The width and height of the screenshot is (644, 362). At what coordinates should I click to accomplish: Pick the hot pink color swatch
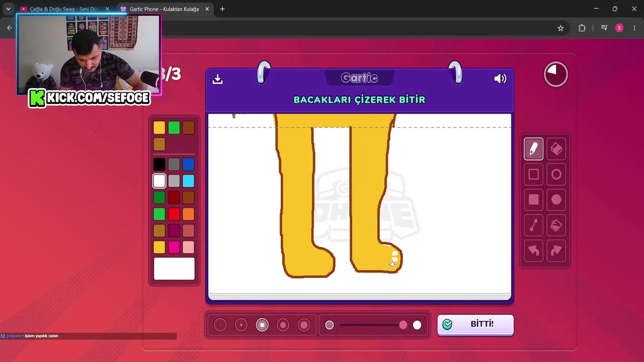[x=174, y=247]
